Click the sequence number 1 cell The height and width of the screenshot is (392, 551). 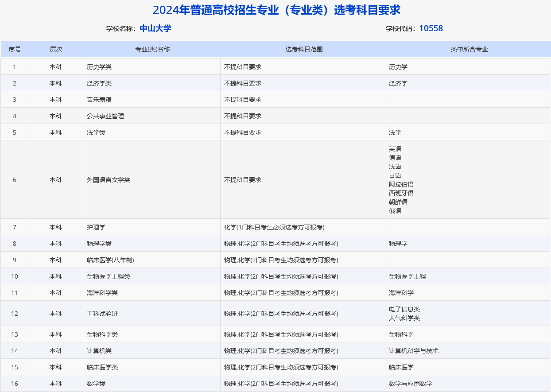(x=15, y=67)
